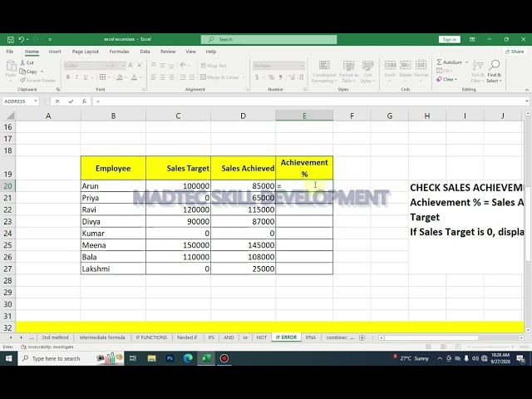Click the Save icon in title bar
The width and height of the screenshot is (532, 399).
coord(11,39)
